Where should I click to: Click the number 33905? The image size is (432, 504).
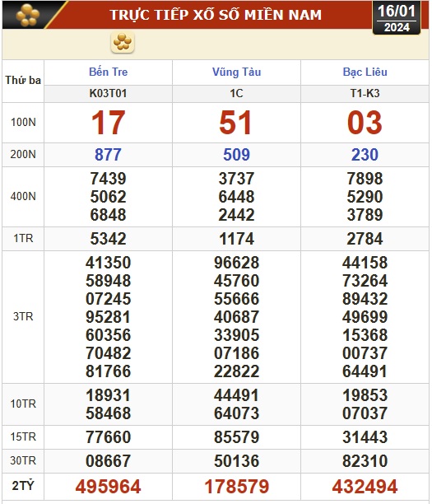point(236,335)
